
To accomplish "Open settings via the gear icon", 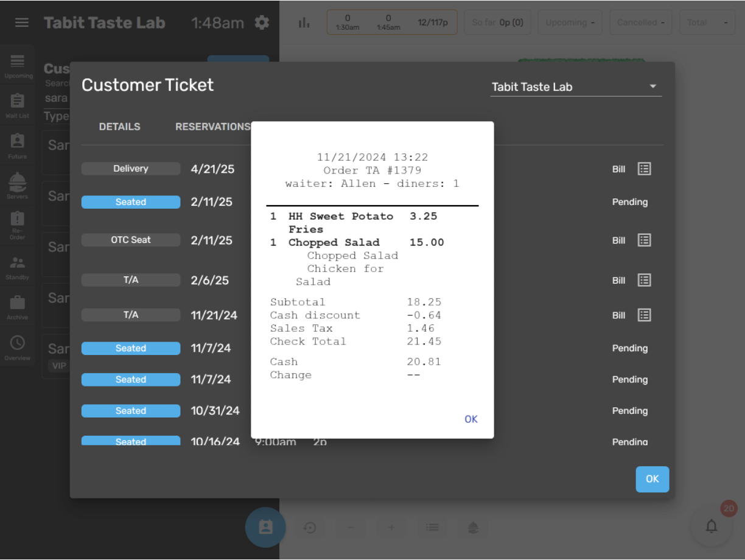I will pyautogui.click(x=262, y=23).
